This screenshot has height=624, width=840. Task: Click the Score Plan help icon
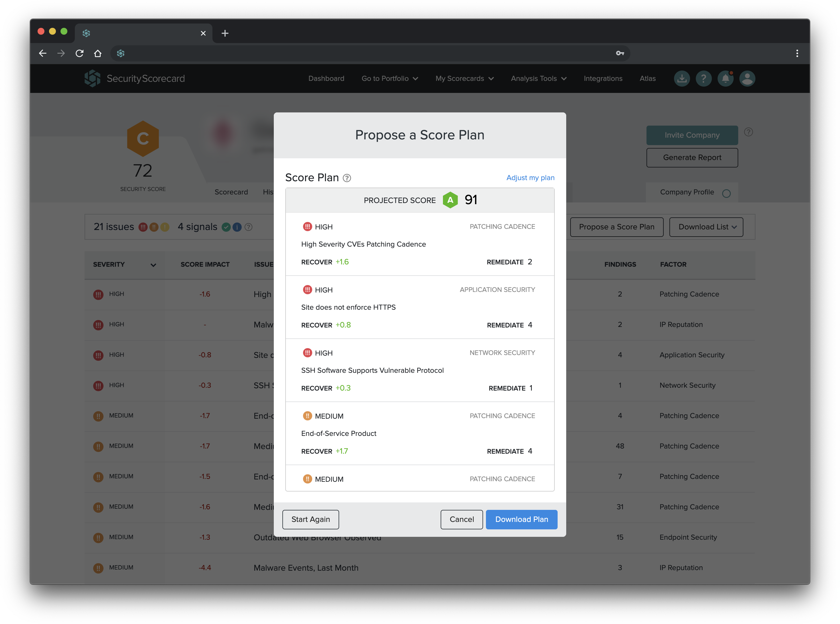click(x=347, y=178)
